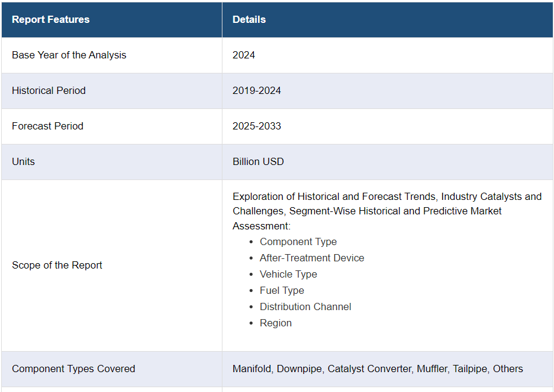Click the Region bullet item
Image resolution: width=554 pixels, height=392 pixels.
(x=275, y=323)
